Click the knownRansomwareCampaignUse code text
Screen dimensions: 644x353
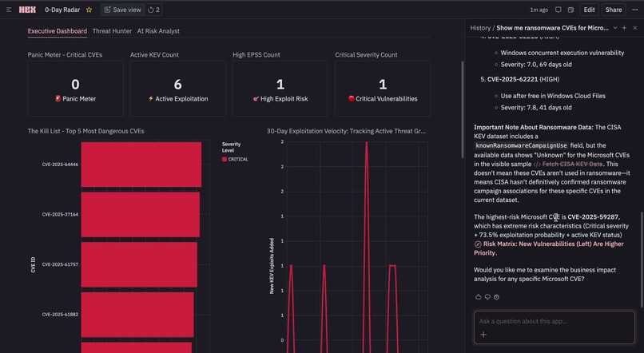point(521,145)
